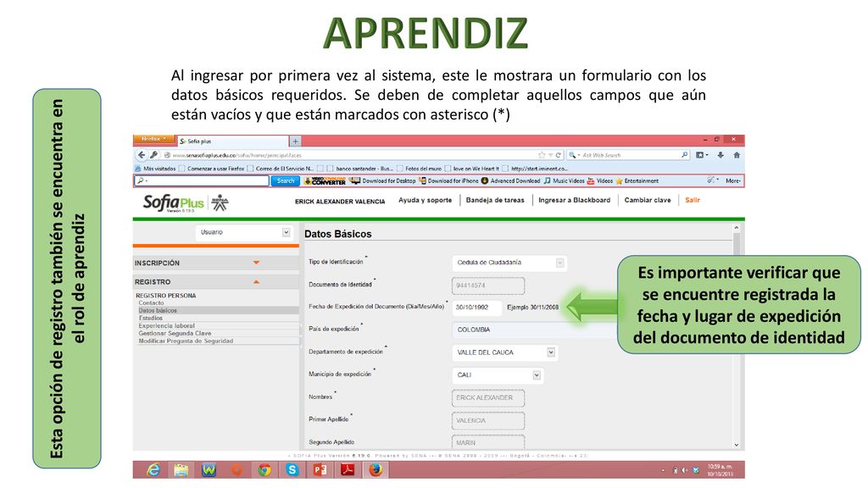Click Music Videos toolbar item
This screenshot has width=868, height=488.
(564, 181)
